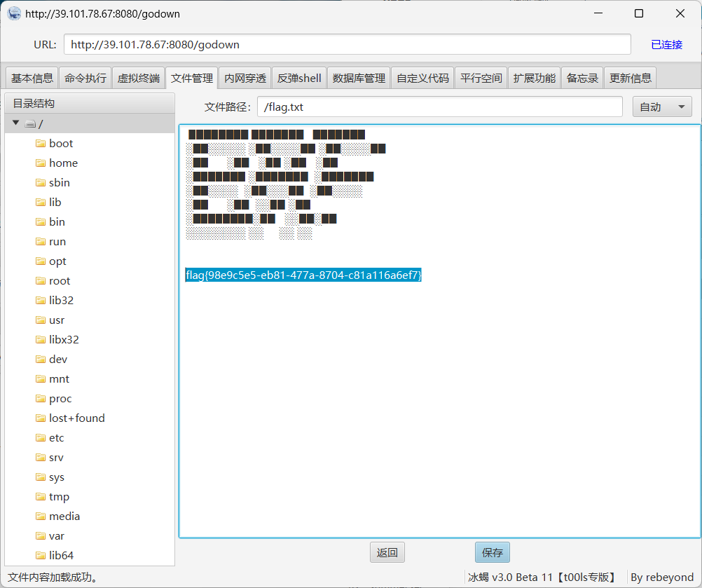The width and height of the screenshot is (702, 588).
Task: Click the 保存 save button
Action: [x=492, y=552]
